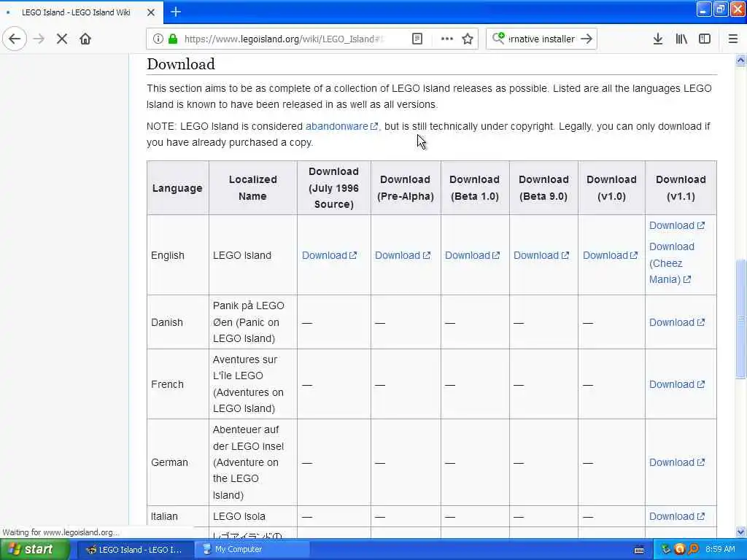Open the library bookshelf icon
Viewport: 747px width, 560px height.
coord(681,39)
